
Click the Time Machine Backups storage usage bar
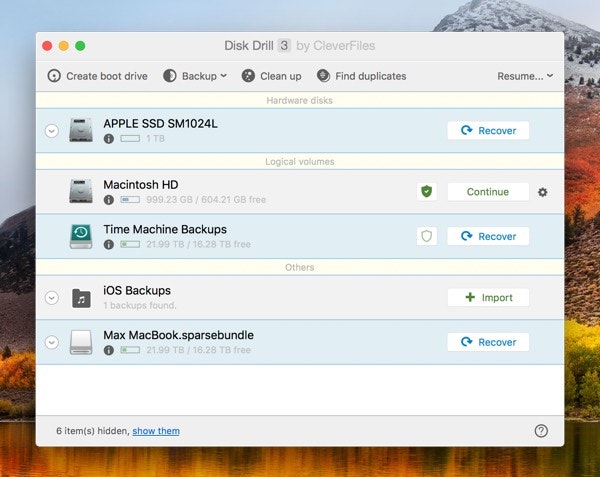(130, 244)
